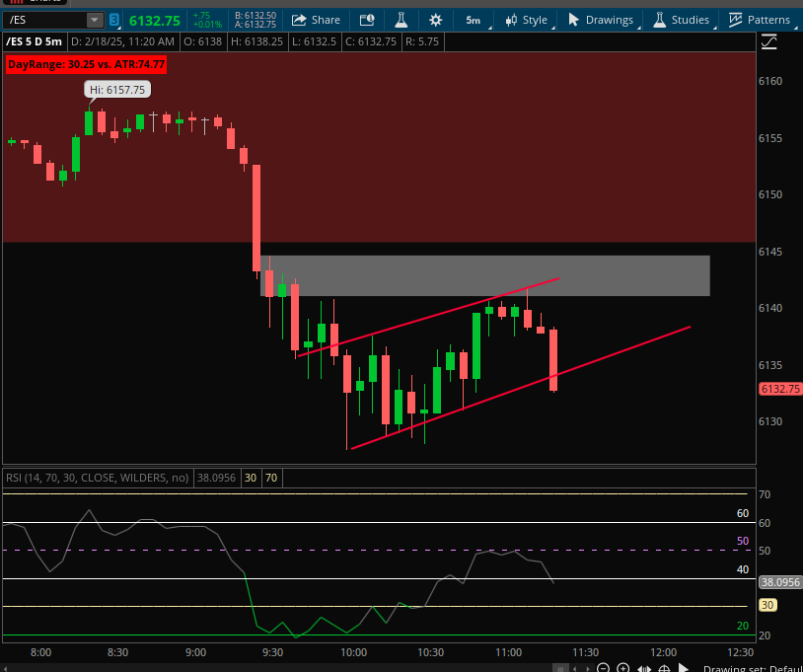Click the 70 level box in the RSI header
The width and height of the screenshot is (803, 672).
click(271, 478)
